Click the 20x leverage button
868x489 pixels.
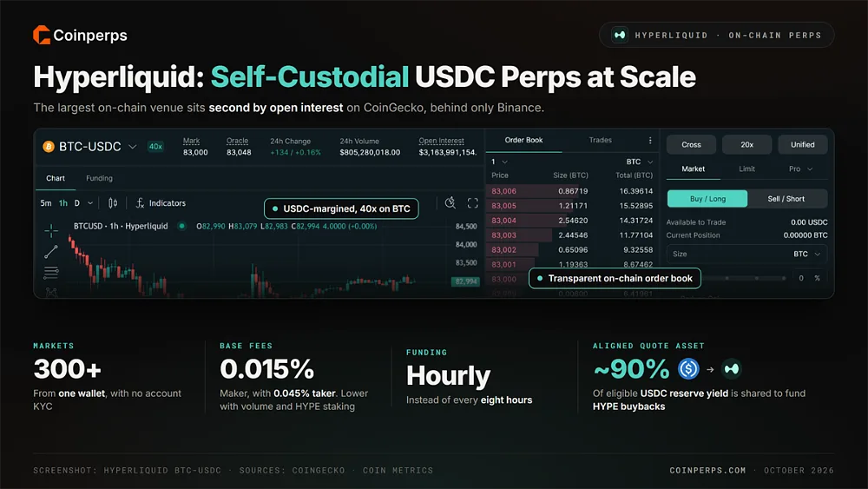coord(746,144)
